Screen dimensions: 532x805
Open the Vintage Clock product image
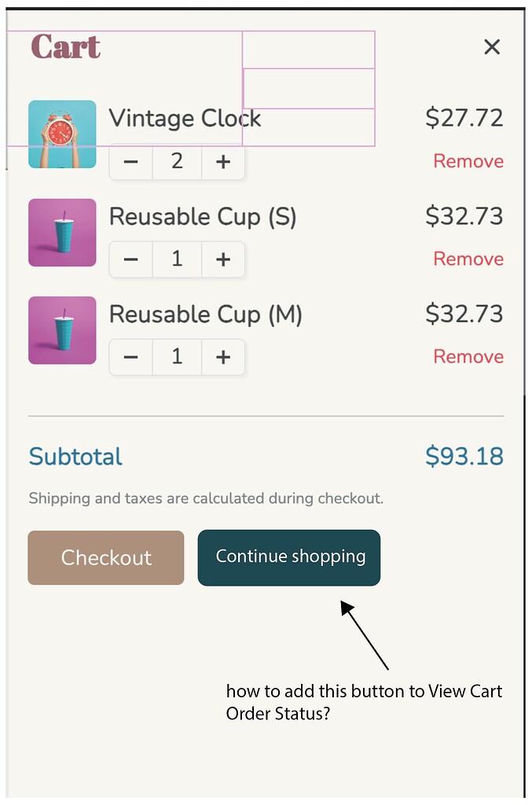tap(62, 134)
